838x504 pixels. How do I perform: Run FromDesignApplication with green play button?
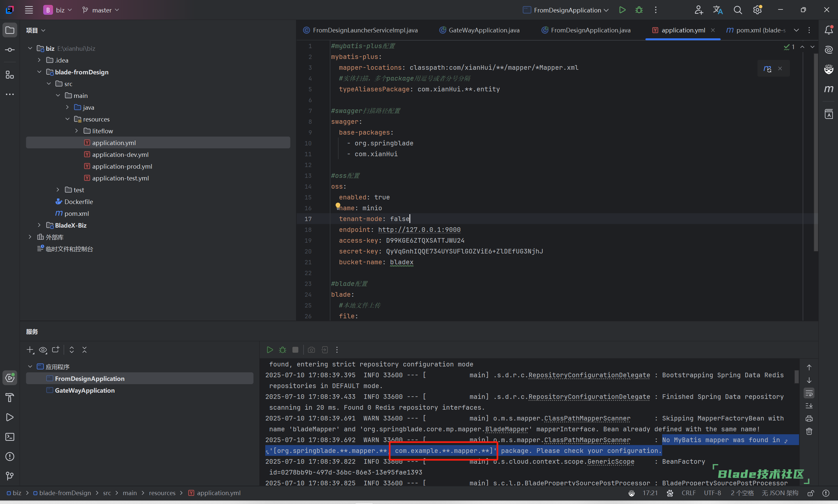pos(622,10)
